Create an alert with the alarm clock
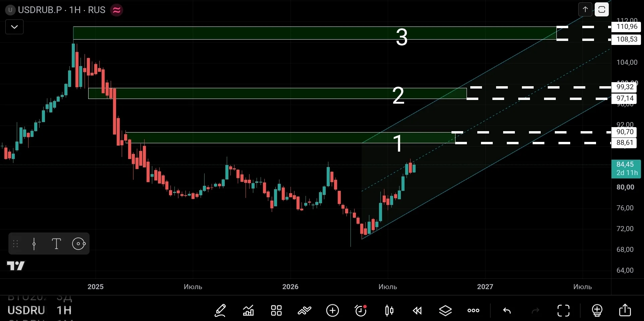Screen dimensions: 644x321 tap(361, 311)
